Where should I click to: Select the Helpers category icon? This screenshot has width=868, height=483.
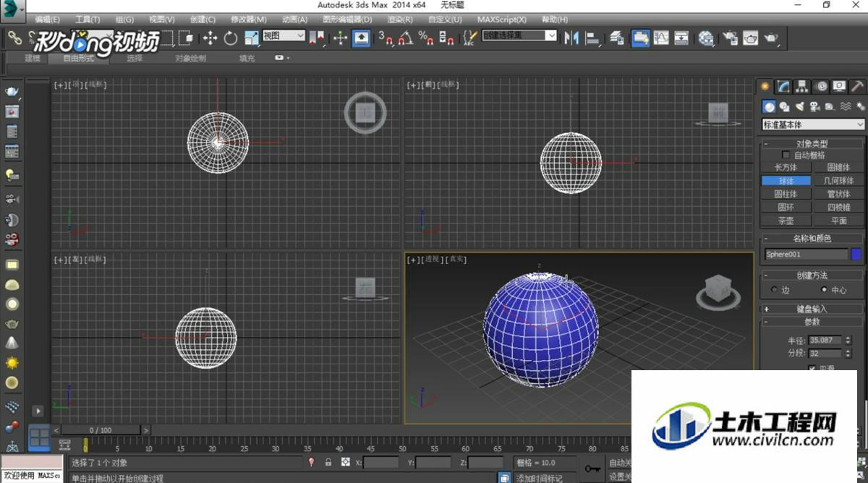[830, 107]
